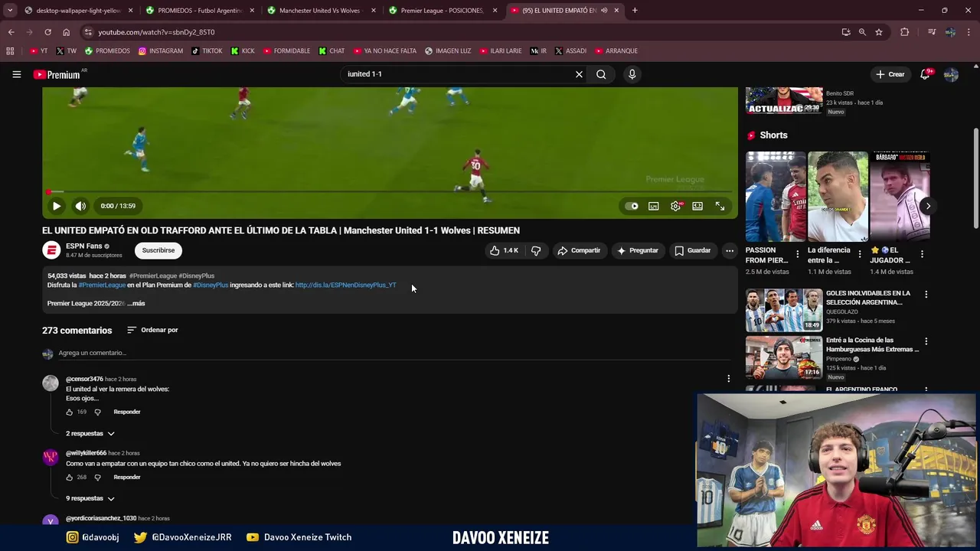Open Short 'La diferencia entre la...'

point(838,197)
